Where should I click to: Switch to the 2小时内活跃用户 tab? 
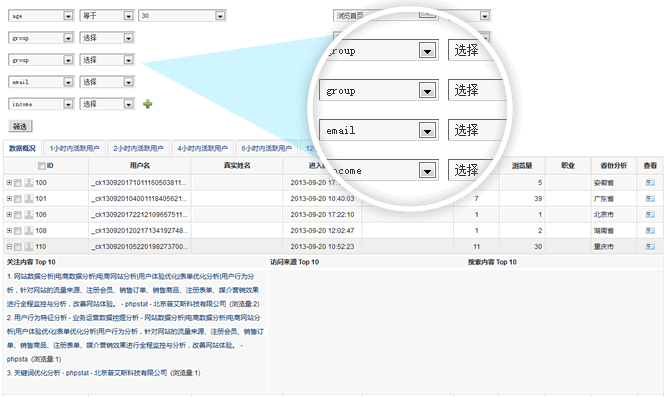tap(138, 148)
